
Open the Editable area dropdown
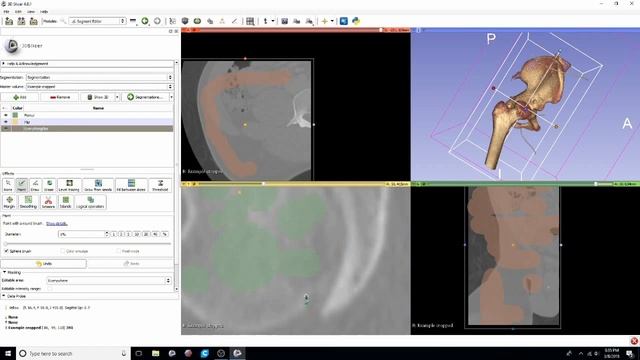pyautogui.click(x=109, y=280)
